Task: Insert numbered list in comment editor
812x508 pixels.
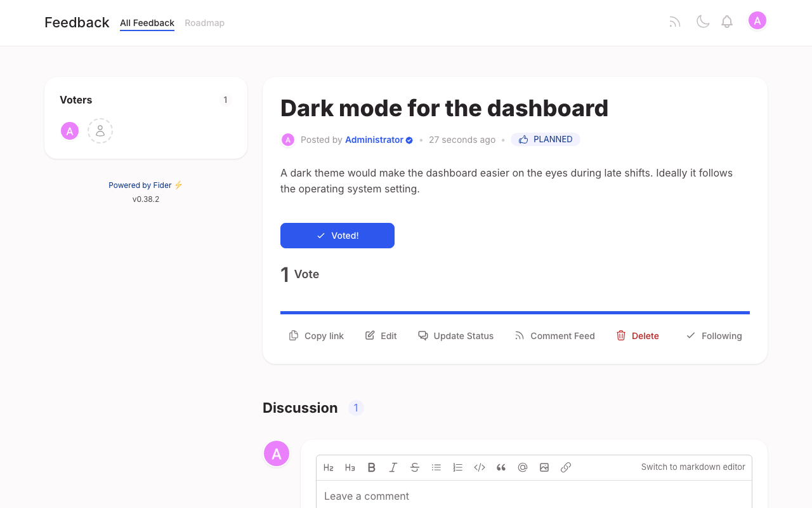Action: pos(458,467)
